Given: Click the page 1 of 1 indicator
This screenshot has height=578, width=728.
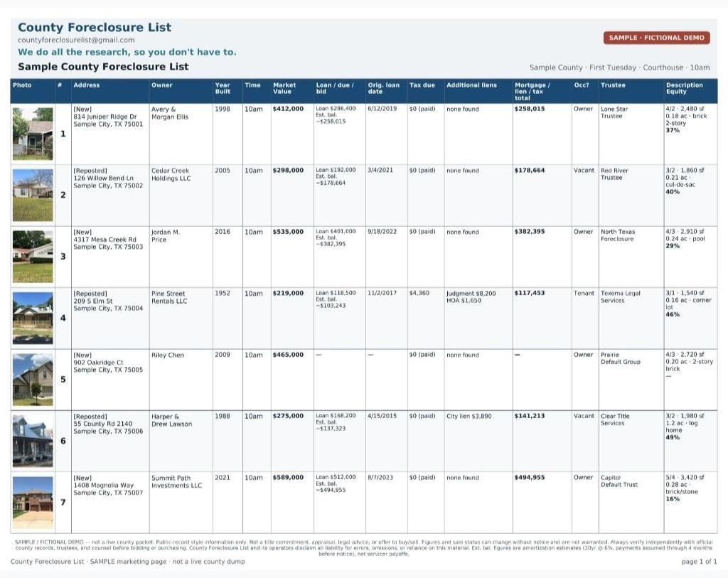Looking at the screenshot, I should 700,561.
